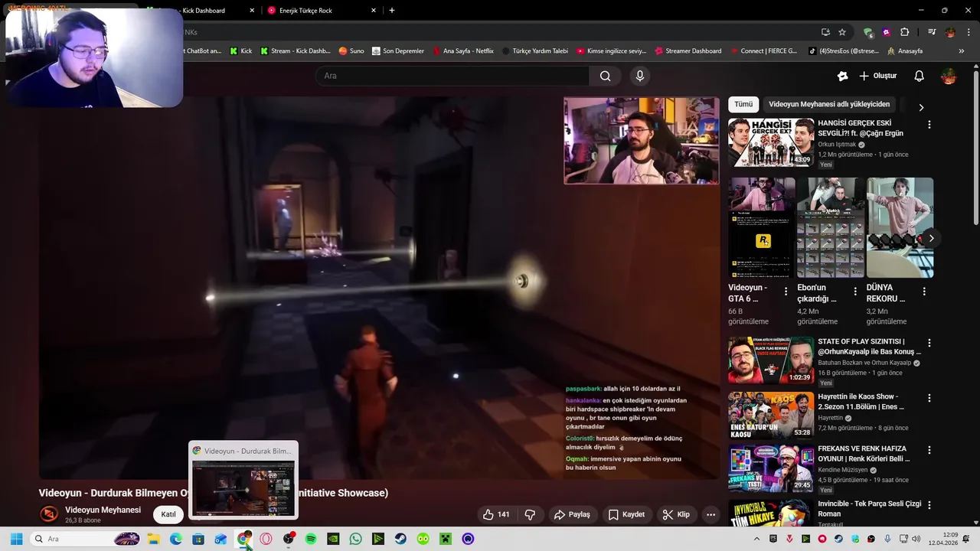Open the Chrome extensions puzzle icon
Screen dimensions: 980x551
905,32
